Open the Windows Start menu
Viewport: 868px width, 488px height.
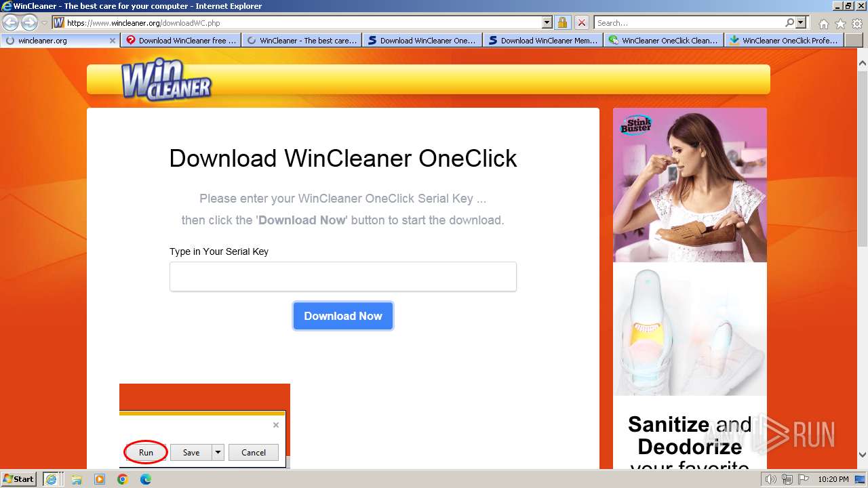click(19, 479)
